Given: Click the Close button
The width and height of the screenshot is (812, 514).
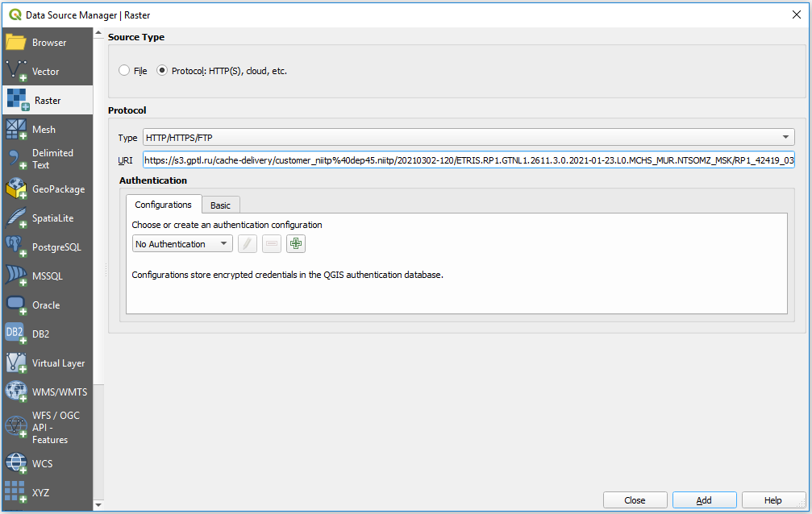Looking at the screenshot, I should 635,500.
